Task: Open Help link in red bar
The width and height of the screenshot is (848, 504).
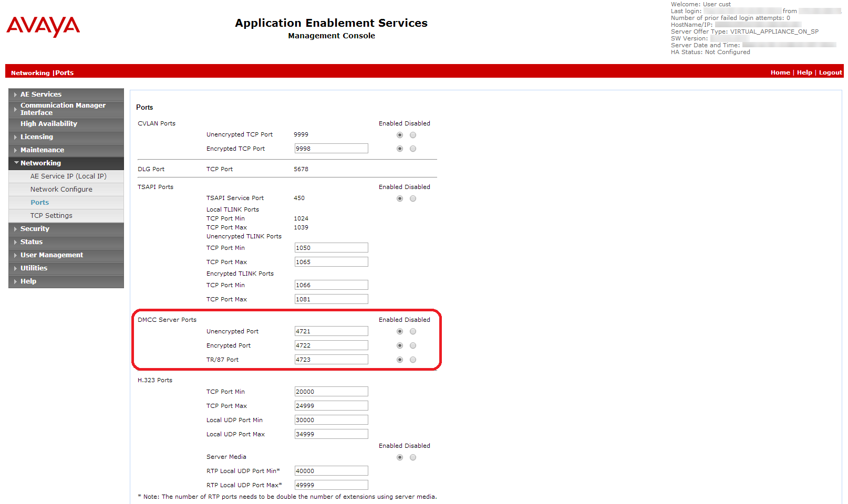Action: (804, 72)
